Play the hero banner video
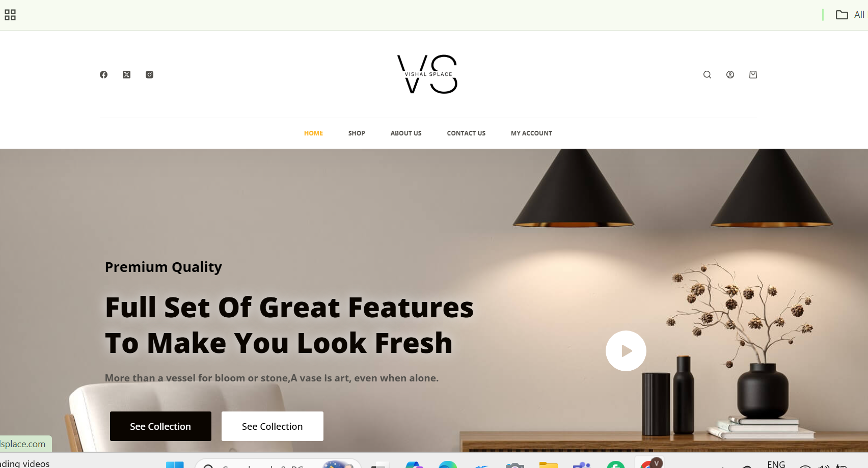 [x=626, y=351]
